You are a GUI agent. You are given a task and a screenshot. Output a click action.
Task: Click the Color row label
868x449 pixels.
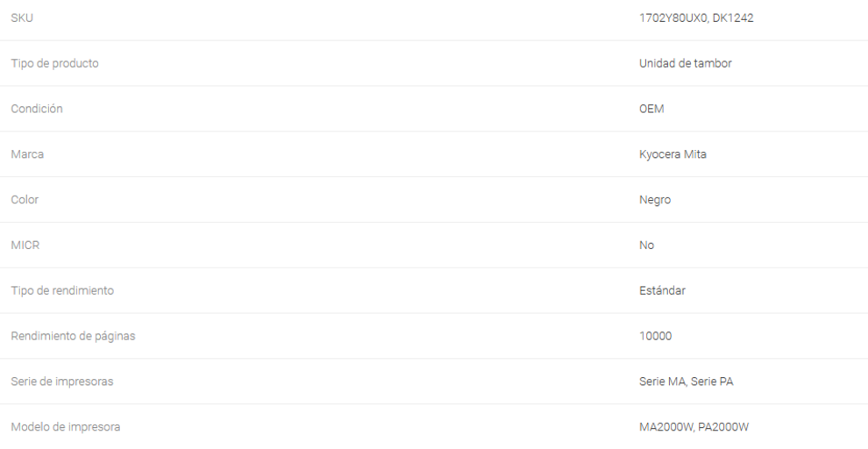click(x=25, y=200)
